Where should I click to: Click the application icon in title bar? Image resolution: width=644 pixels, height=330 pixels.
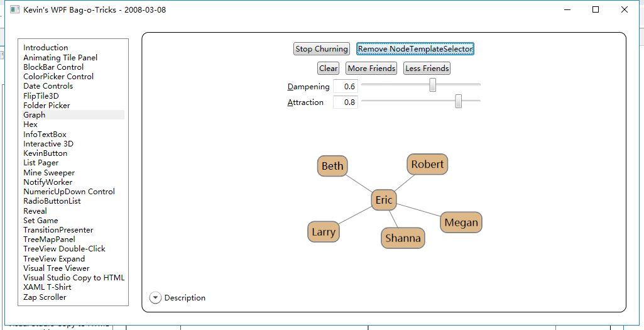[x=14, y=10]
